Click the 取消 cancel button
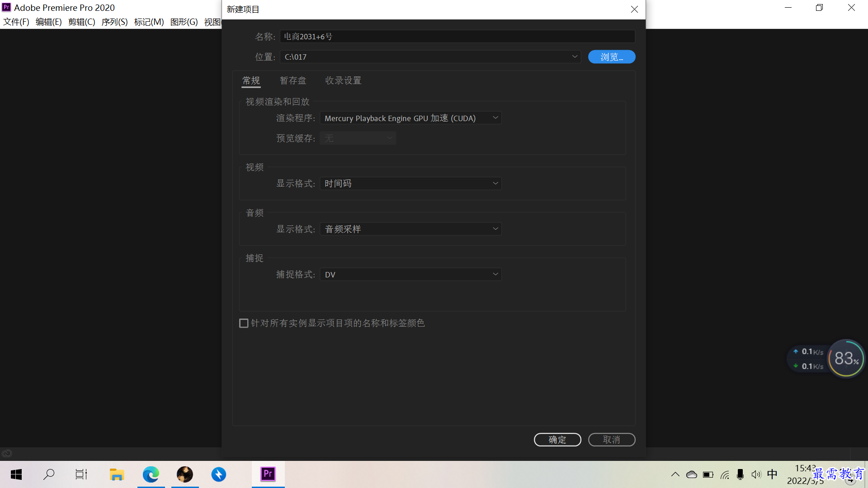Screen dimensions: 868x488 tap(612, 440)
